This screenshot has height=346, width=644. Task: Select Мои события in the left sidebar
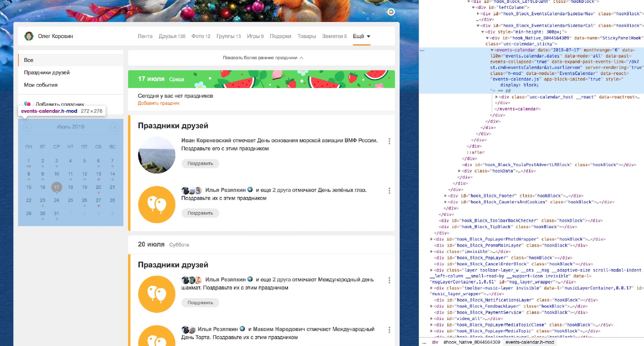tap(40, 85)
